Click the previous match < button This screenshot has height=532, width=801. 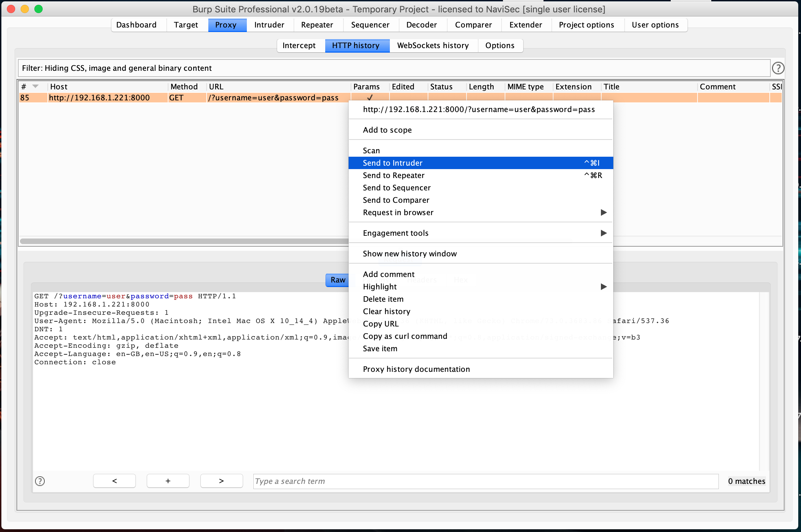point(114,481)
